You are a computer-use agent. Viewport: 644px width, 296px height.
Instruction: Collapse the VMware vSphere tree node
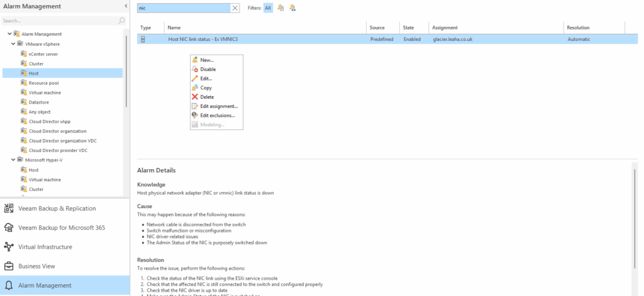point(13,44)
